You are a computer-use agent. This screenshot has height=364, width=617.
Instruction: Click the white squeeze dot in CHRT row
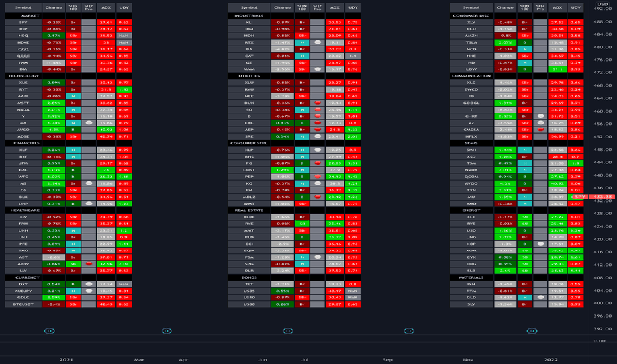point(540,116)
